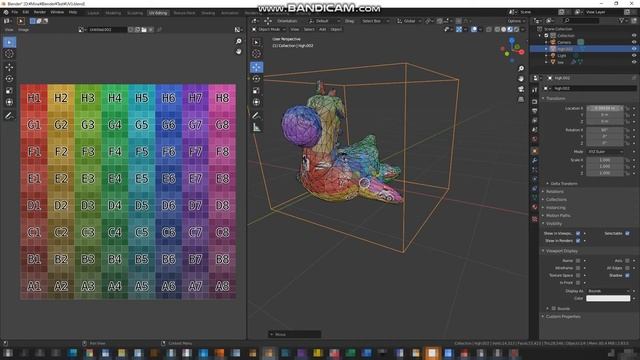The width and height of the screenshot is (640, 360).
Task: Expand the Relations panel
Action: click(554, 191)
